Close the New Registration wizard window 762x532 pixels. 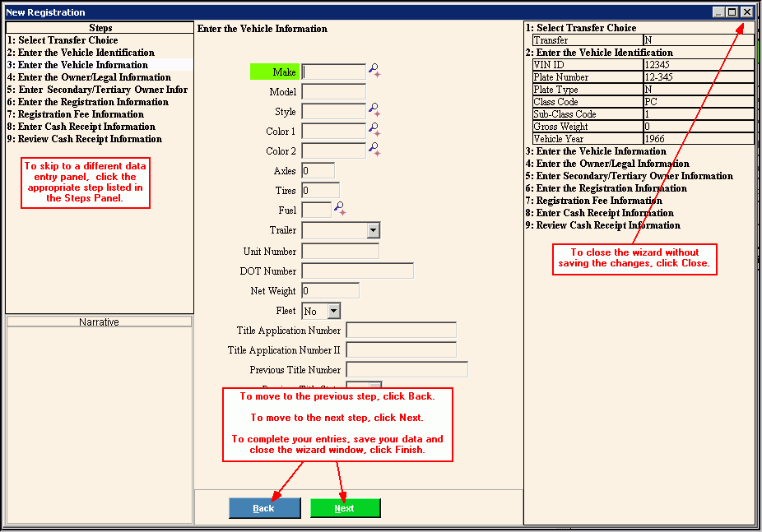747,12
